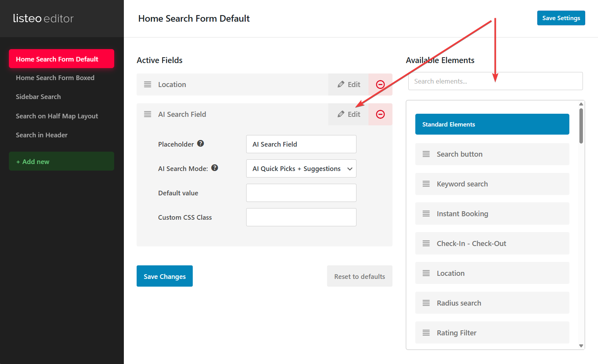Viewport: 598px width, 364px height.
Task: Select Search on Half Map Layout
Action: (x=57, y=116)
